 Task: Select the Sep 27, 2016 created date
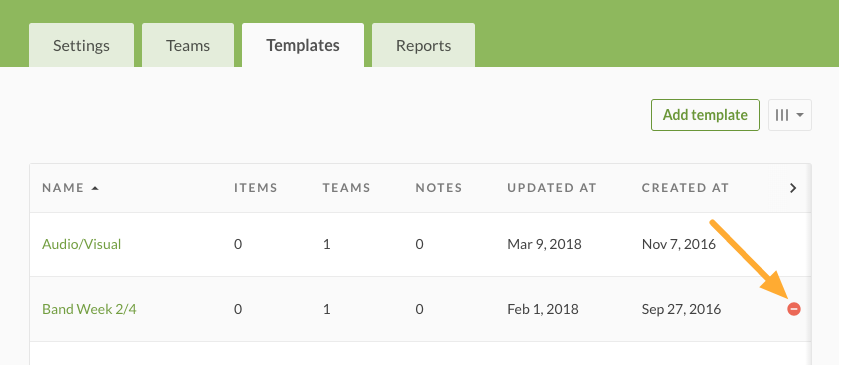[x=682, y=309]
